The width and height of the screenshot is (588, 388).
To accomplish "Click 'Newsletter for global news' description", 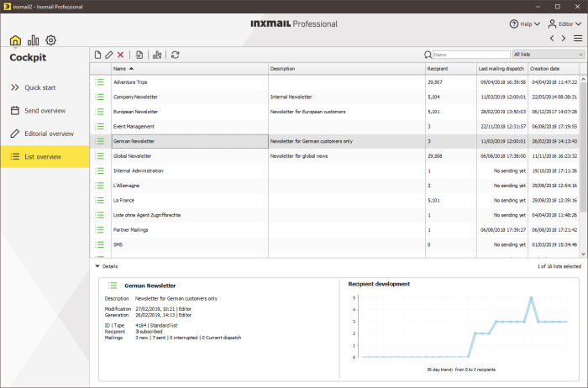I will pyautogui.click(x=299, y=156).
